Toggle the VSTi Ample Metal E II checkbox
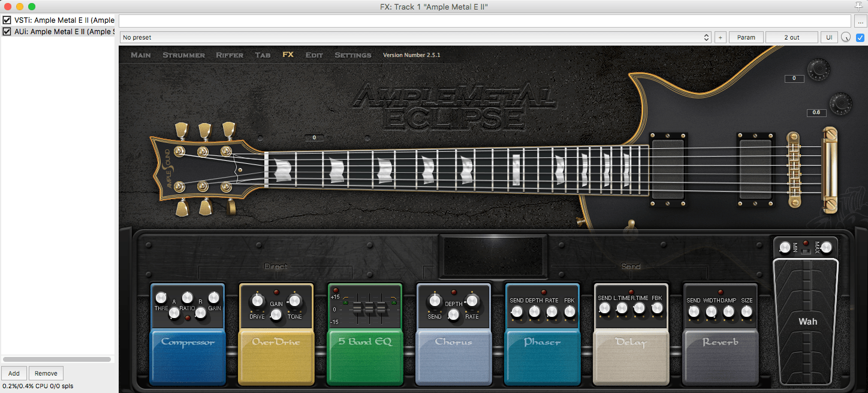868x393 pixels. pyautogui.click(x=7, y=20)
